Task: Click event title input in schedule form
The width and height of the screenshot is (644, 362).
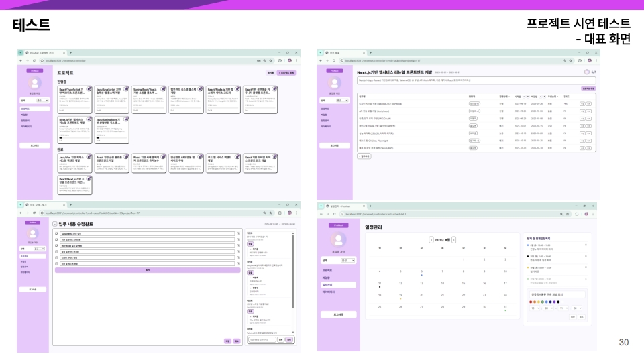Action: click(x=557, y=294)
